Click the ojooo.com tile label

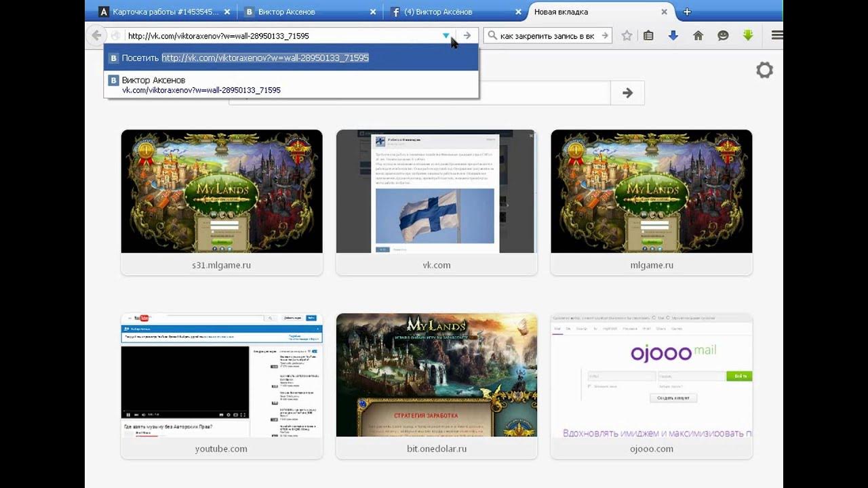[652, 449]
